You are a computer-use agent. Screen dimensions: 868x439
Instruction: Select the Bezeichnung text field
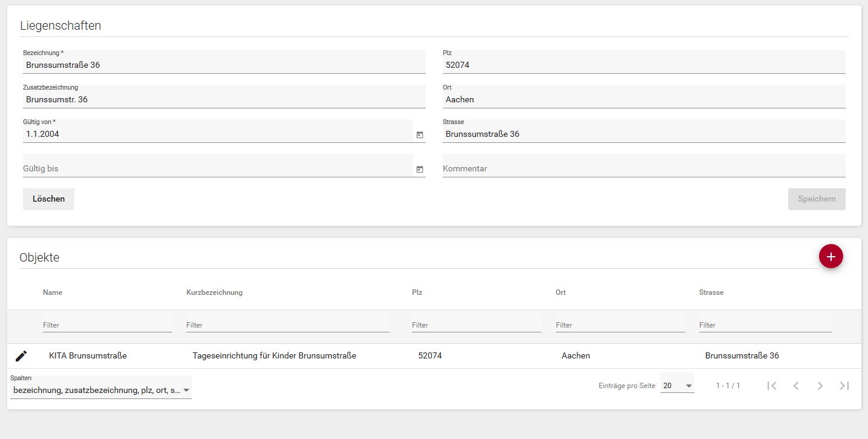tap(224, 65)
